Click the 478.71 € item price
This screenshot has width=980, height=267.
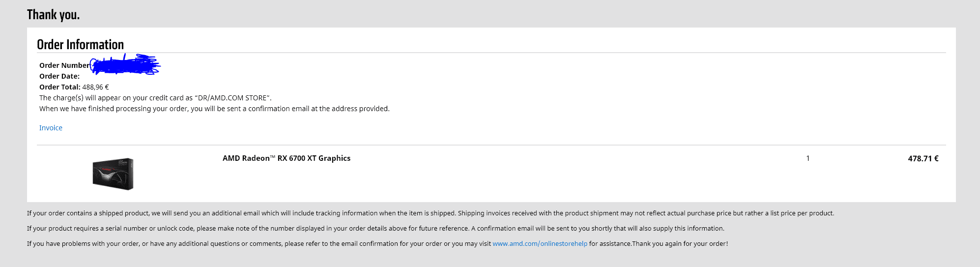click(923, 158)
